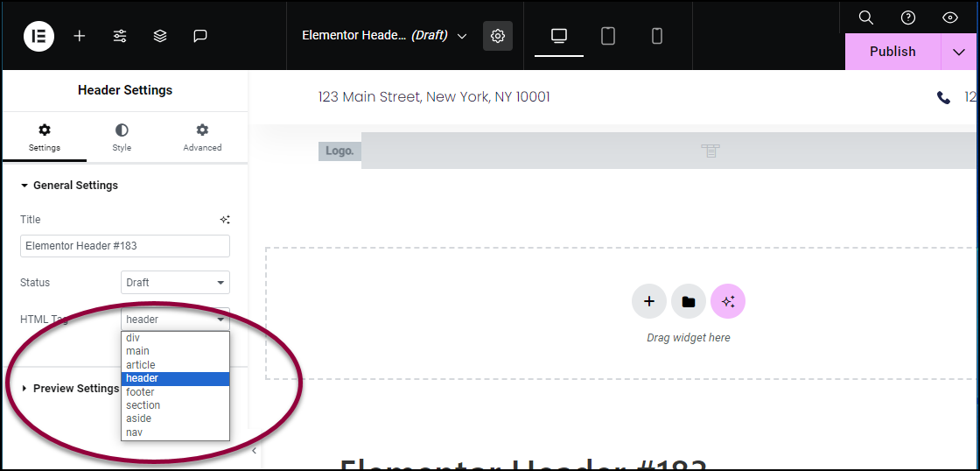Toggle preview changes eye icon
Screen dimensions: 980x471
click(x=950, y=18)
